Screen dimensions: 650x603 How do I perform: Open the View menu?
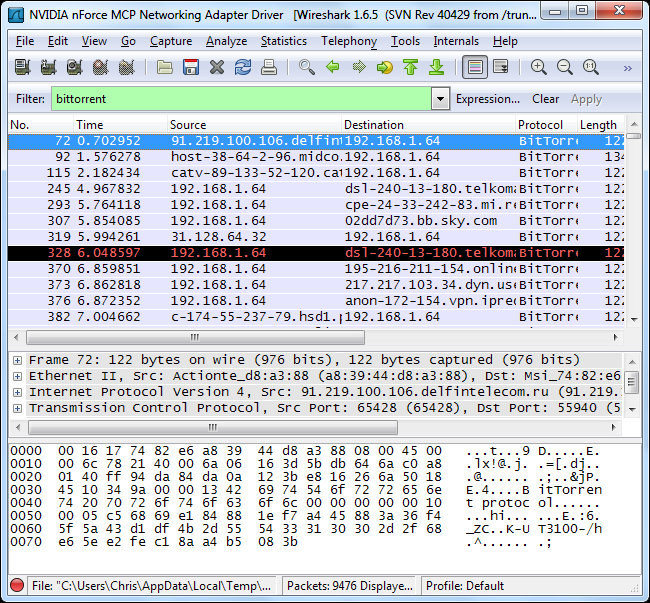(94, 41)
